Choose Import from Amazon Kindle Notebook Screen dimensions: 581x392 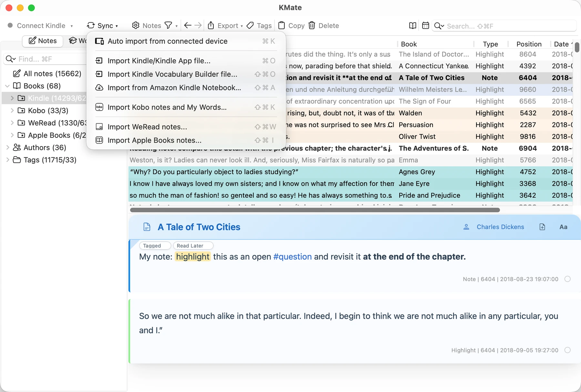186,88
